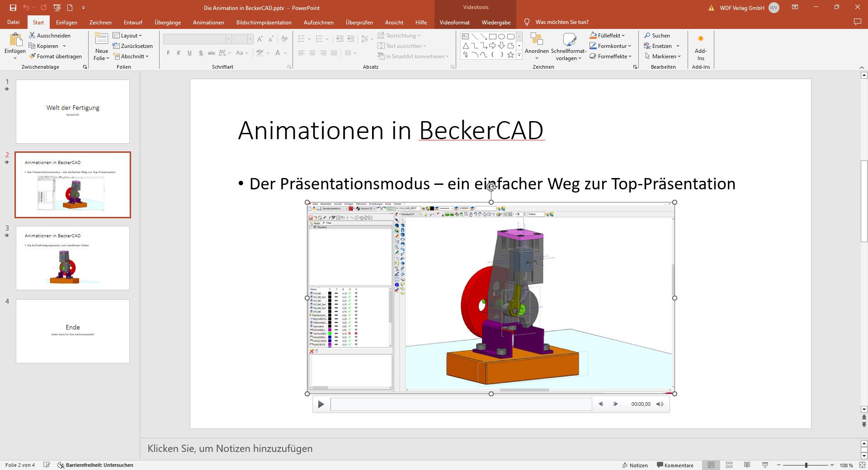Screen dimensions: 868x470
Task: Open the Wiedergabe tab
Action: pyautogui.click(x=496, y=22)
